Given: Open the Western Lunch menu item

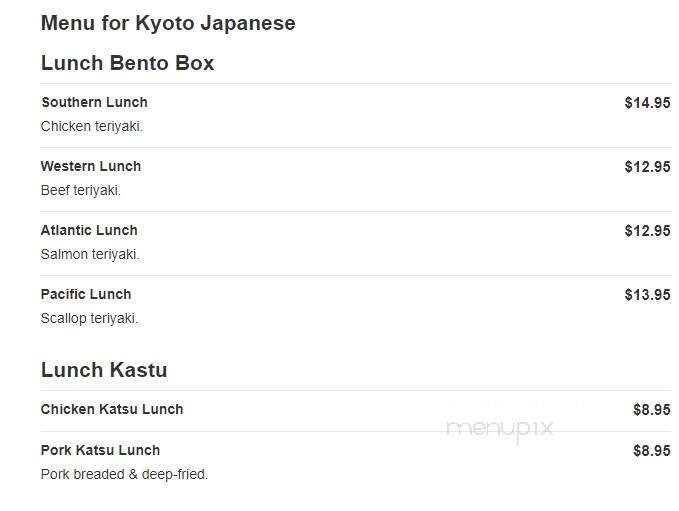Looking at the screenshot, I should pos(91,166).
